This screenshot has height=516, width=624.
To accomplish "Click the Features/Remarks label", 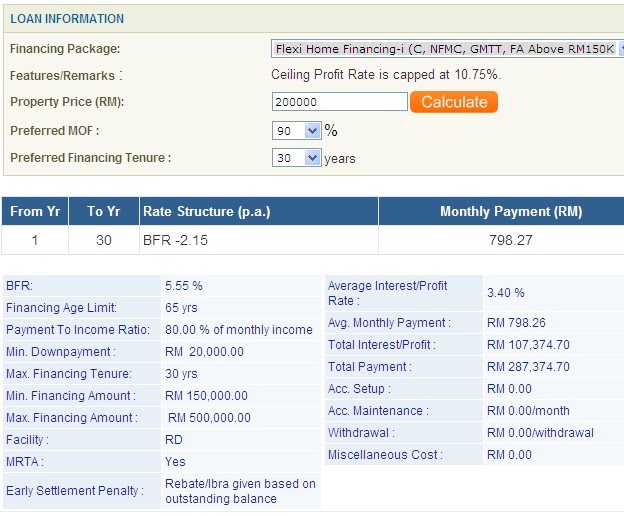I will pyautogui.click(x=66, y=75).
